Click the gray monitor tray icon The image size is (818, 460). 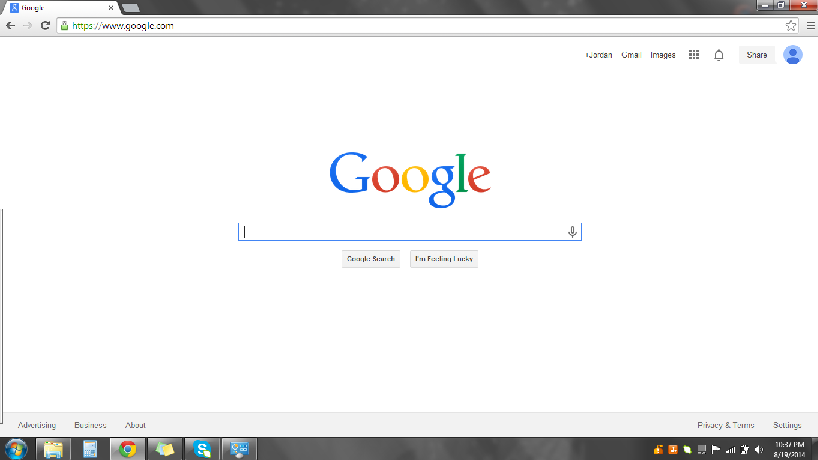pyautogui.click(x=702, y=450)
